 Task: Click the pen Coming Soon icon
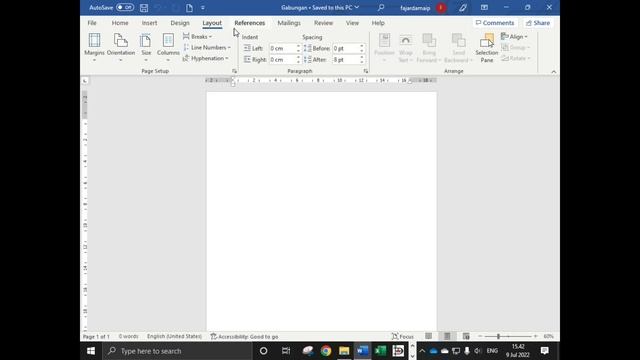point(462,8)
